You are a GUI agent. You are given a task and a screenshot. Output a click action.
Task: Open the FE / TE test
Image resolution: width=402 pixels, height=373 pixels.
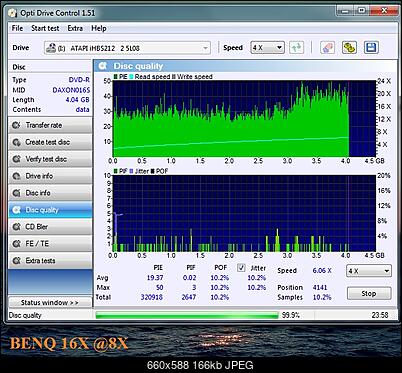(x=50, y=244)
